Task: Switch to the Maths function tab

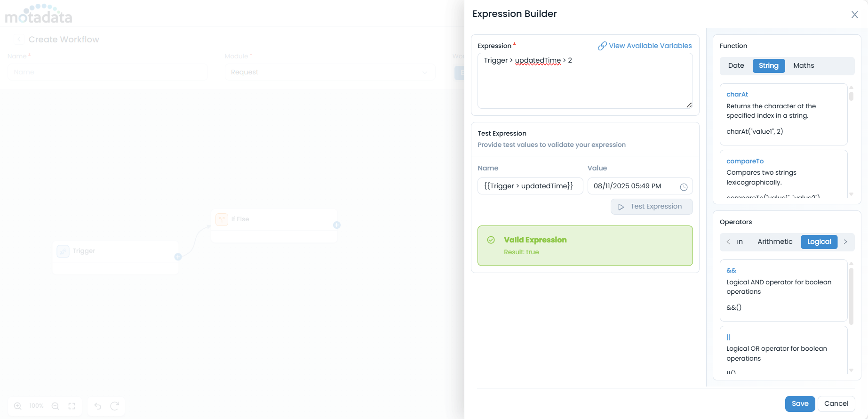Action: [803, 66]
